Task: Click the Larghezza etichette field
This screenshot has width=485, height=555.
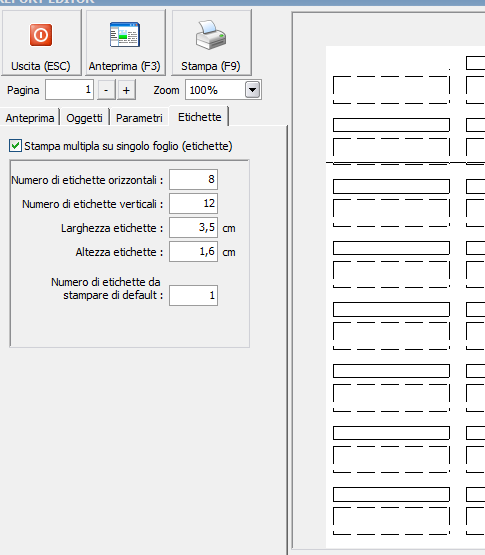Action: click(x=193, y=228)
